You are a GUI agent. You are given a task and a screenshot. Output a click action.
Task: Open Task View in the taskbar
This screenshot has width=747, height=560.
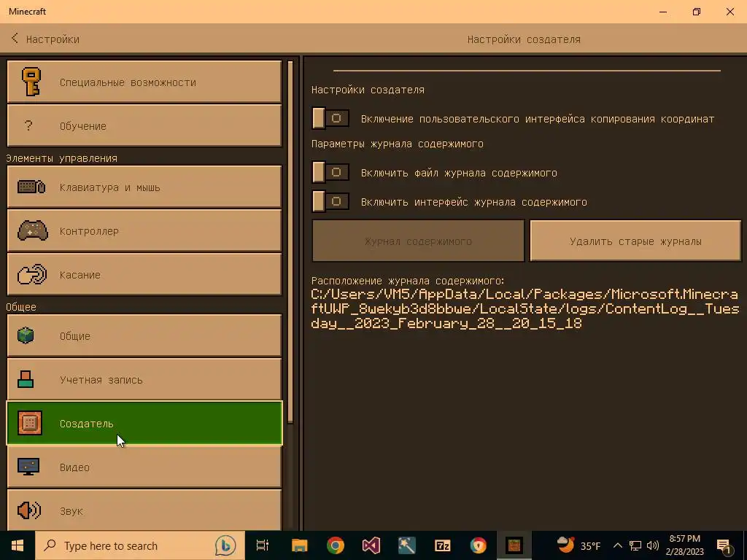click(x=263, y=545)
